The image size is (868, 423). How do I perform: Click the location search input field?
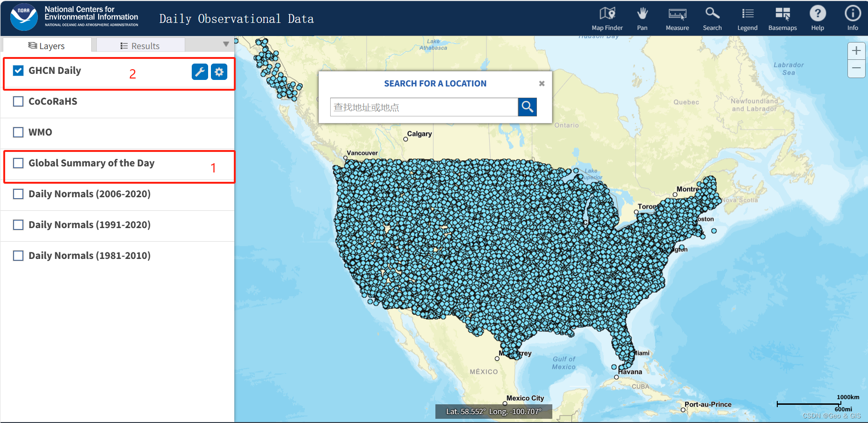coord(424,107)
